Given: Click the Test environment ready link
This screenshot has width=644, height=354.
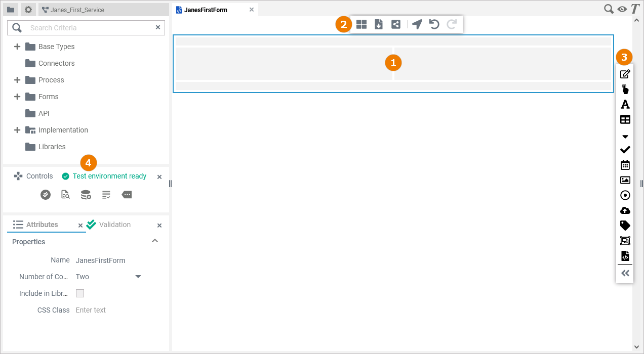Looking at the screenshot, I should [109, 176].
